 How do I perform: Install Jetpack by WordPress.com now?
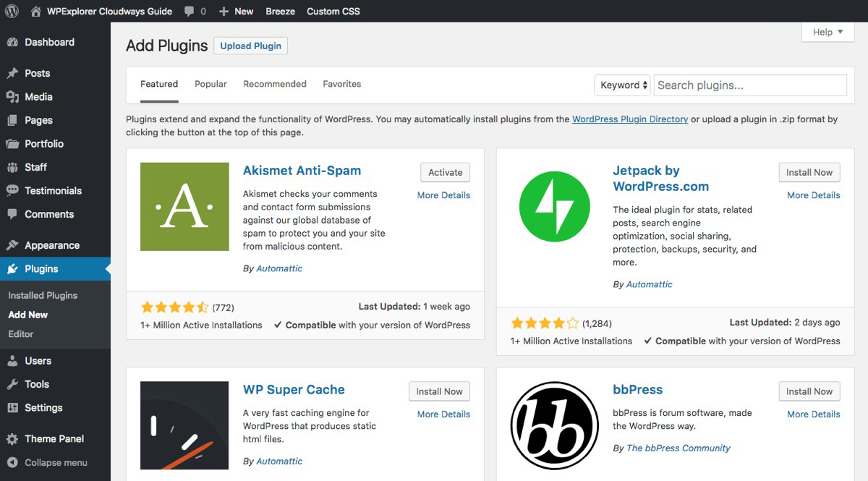point(809,172)
